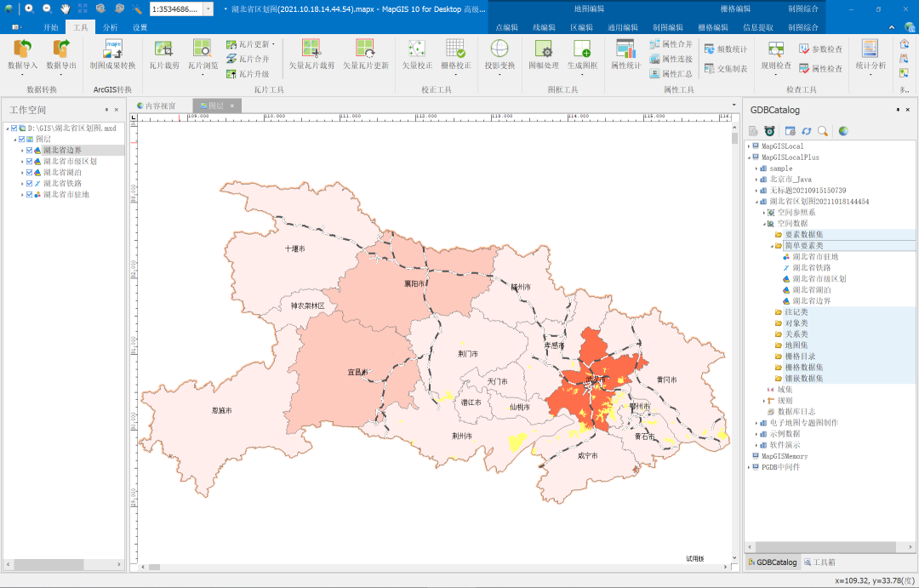Image resolution: width=919 pixels, height=588 pixels.
Task: Toggle checkbox for D:\GIS\湖北省区划图.mxd
Action: pyautogui.click(x=14, y=128)
